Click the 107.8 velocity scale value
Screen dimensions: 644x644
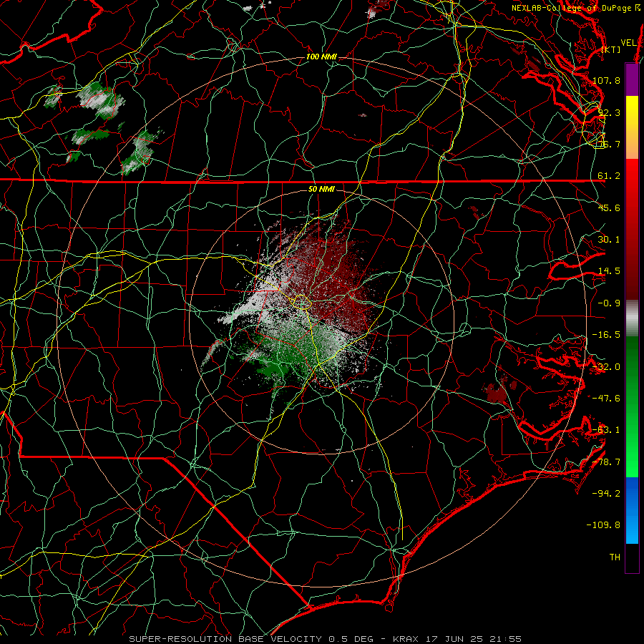[x=606, y=80]
